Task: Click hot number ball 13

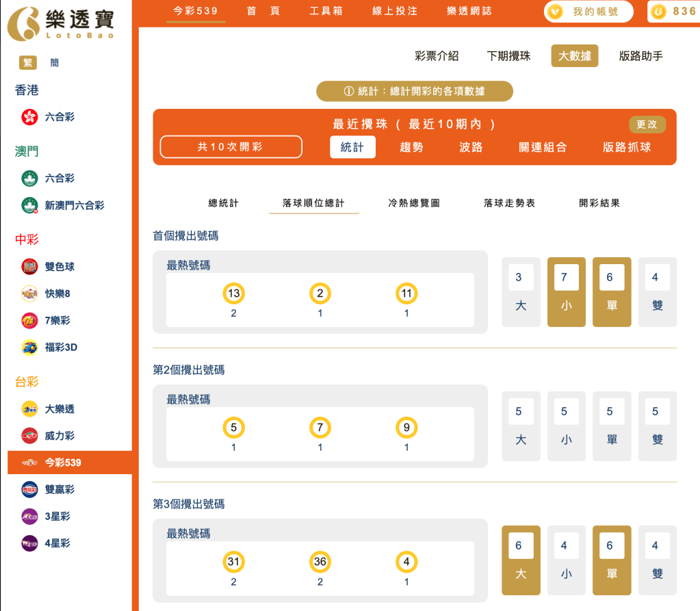Action: pos(233,293)
